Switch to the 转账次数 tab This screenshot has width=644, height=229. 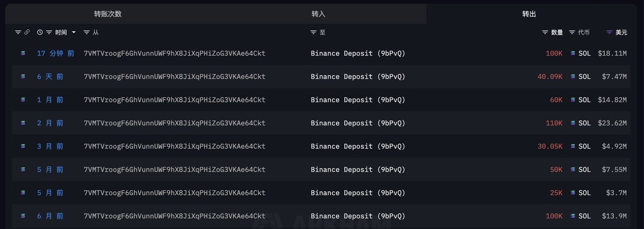[x=107, y=14]
